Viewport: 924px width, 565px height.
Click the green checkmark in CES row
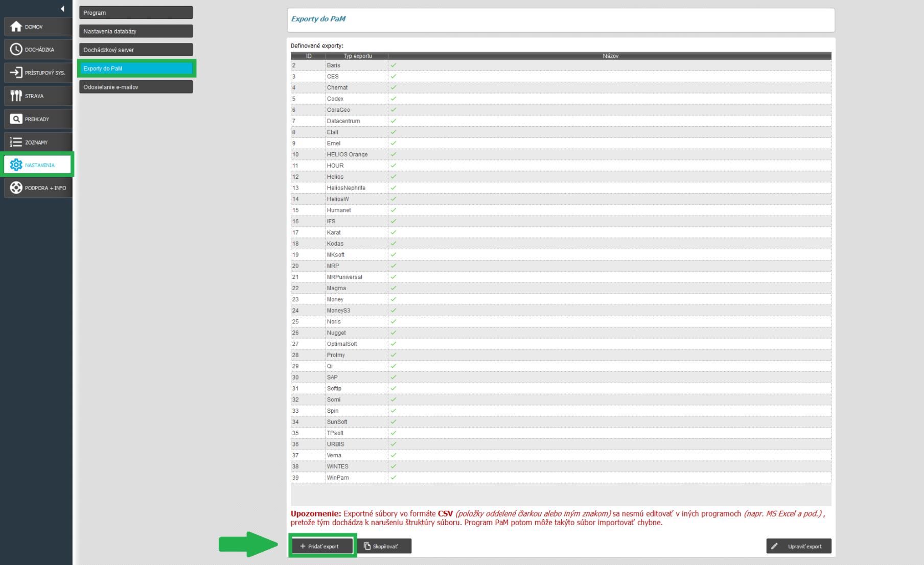394,77
